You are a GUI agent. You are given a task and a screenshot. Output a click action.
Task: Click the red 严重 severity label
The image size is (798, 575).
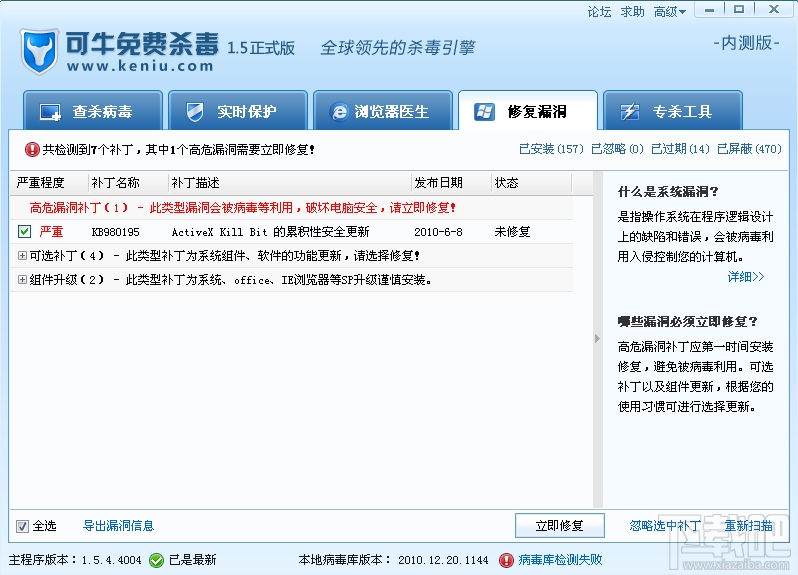pyautogui.click(x=51, y=232)
